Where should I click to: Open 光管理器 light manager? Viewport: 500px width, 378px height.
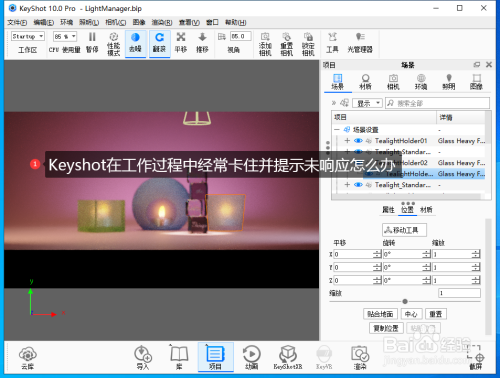point(360,43)
